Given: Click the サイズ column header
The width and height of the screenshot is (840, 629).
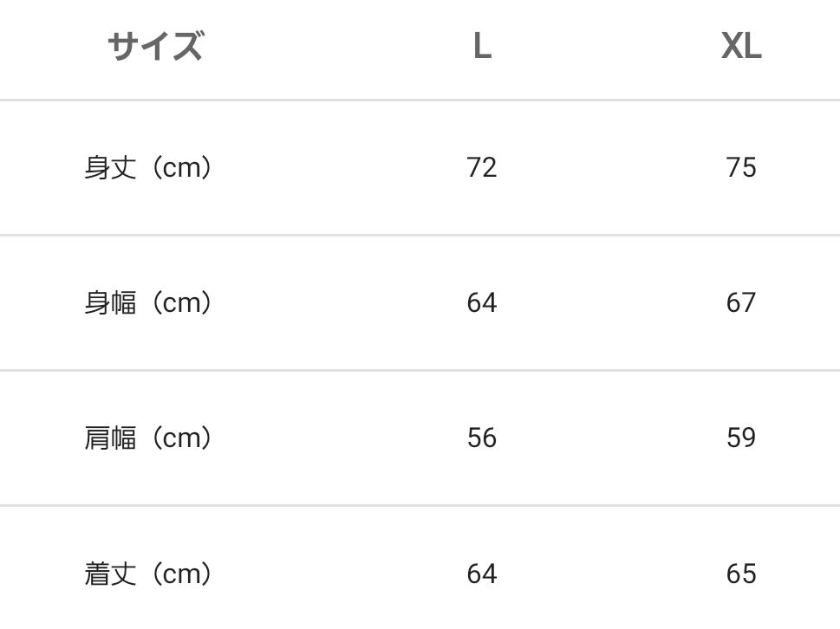Looking at the screenshot, I should coord(155,46).
